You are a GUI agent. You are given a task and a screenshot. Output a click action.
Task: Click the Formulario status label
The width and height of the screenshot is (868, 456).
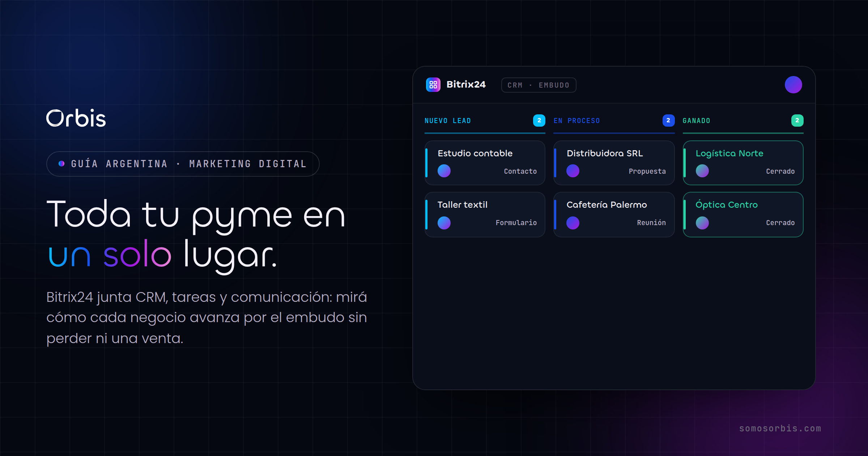pos(516,223)
